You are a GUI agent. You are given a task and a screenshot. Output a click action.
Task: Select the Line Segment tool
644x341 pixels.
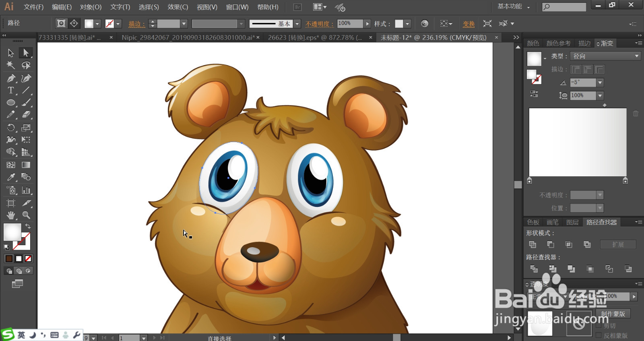[26, 90]
